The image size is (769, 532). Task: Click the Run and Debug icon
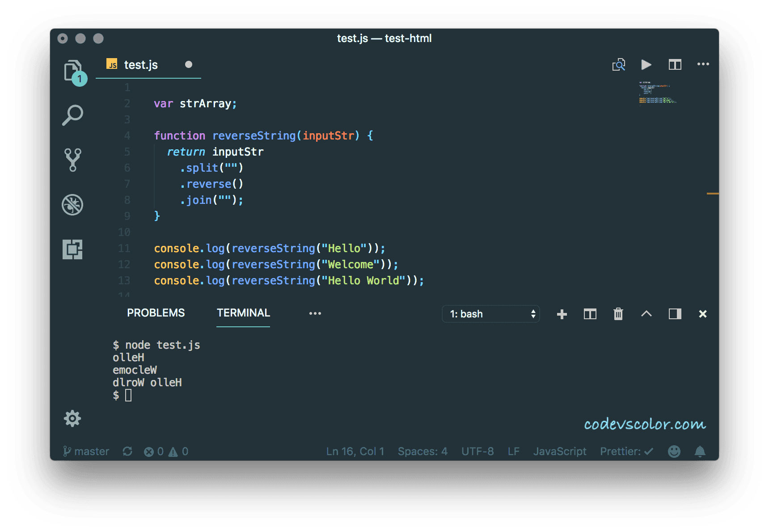73,205
